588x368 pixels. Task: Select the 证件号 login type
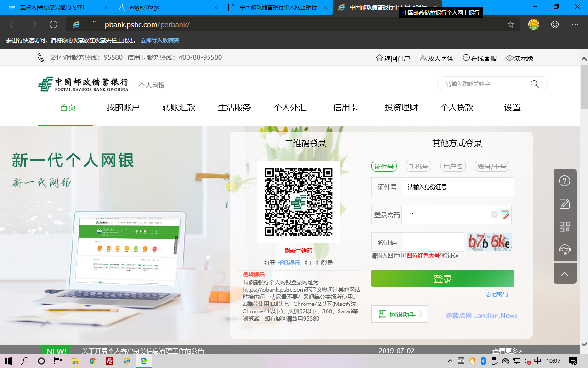click(x=384, y=167)
